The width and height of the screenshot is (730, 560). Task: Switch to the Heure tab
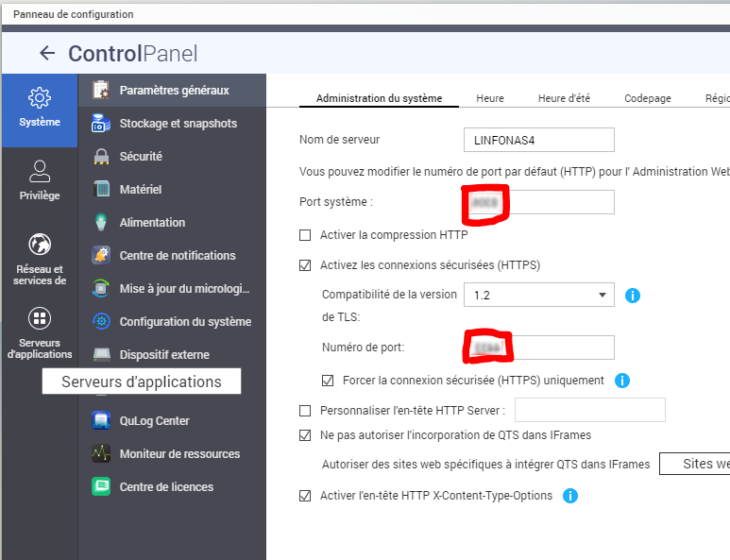click(489, 98)
